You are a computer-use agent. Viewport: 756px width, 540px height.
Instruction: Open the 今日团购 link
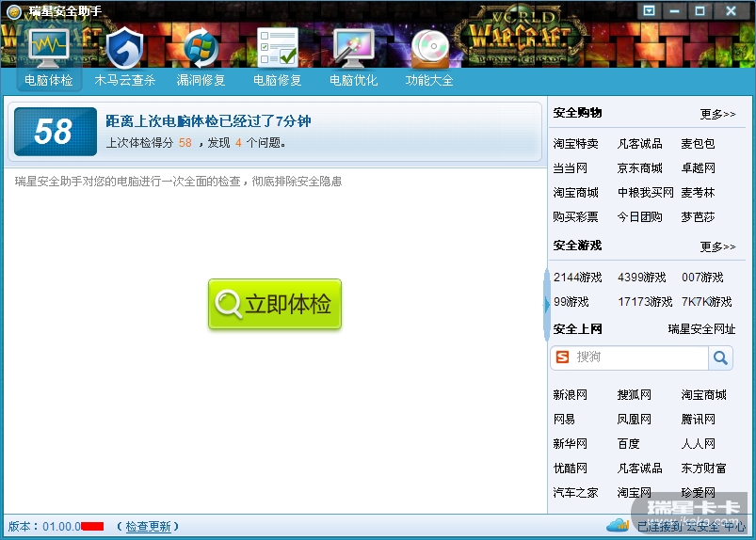(x=639, y=216)
